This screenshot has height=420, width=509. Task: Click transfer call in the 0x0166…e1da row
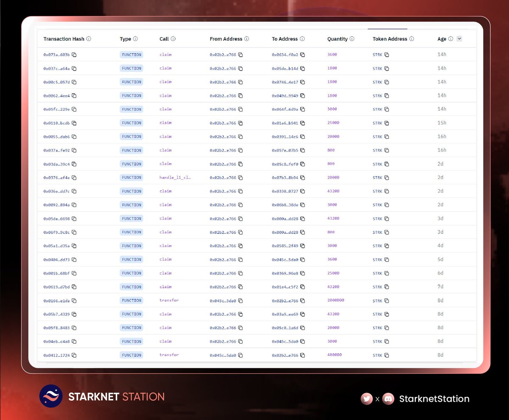(x=169, y=300)
